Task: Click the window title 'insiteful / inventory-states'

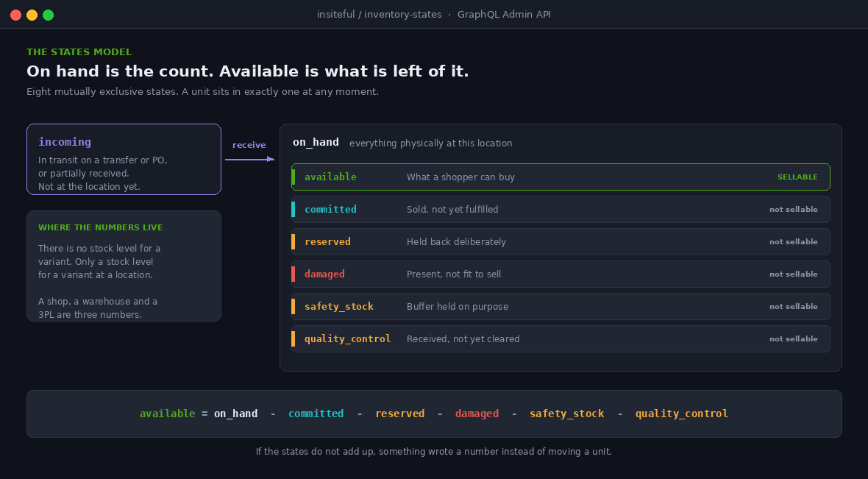Action: [379, 15]
